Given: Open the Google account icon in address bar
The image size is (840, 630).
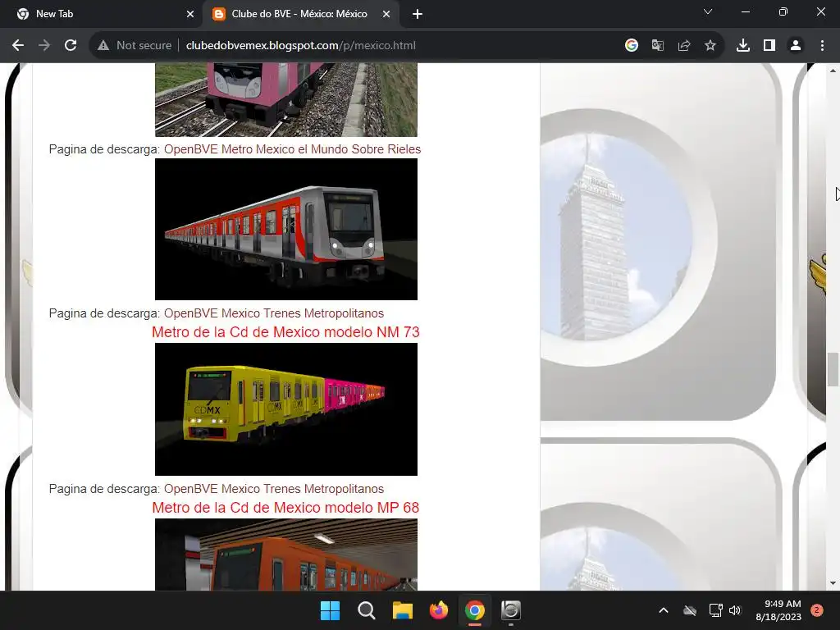Looking at the screenshot, I should click(x=632, y=46).
